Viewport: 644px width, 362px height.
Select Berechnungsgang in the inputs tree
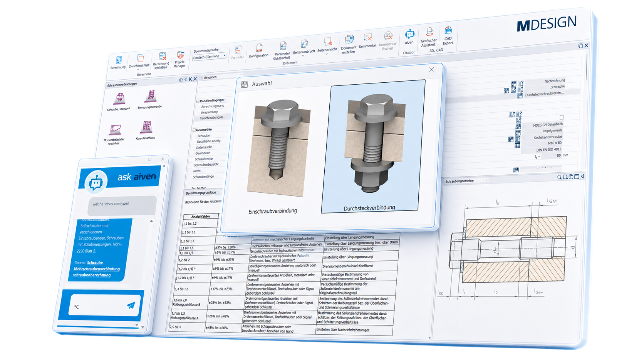click(x=213, y=106)
